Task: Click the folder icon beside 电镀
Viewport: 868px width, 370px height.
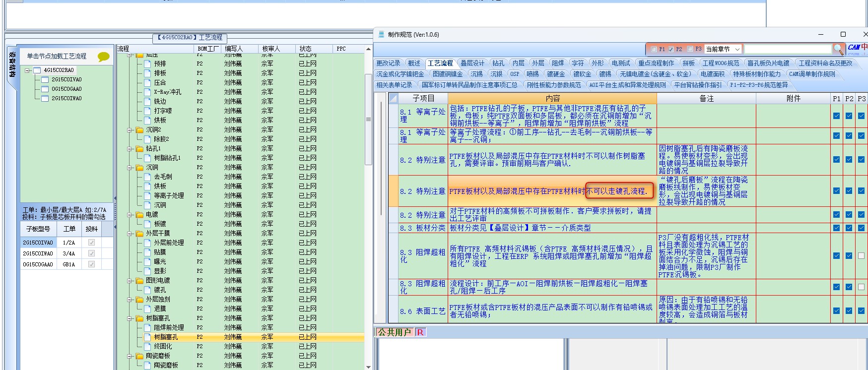Action: (139, 214)
